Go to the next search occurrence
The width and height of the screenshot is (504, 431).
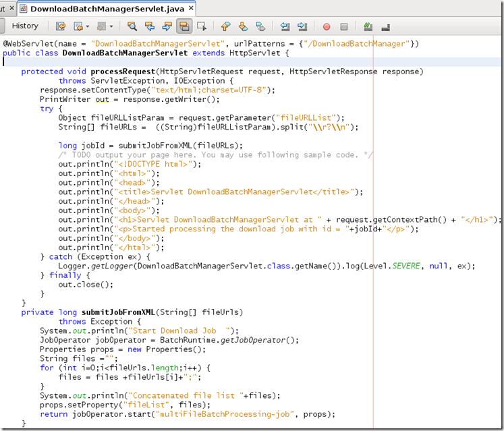(x=166, y=26)
